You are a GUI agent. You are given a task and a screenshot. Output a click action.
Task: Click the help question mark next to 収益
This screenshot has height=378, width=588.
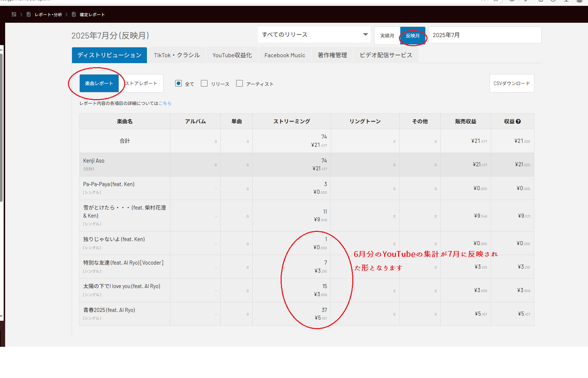[518, 121]
